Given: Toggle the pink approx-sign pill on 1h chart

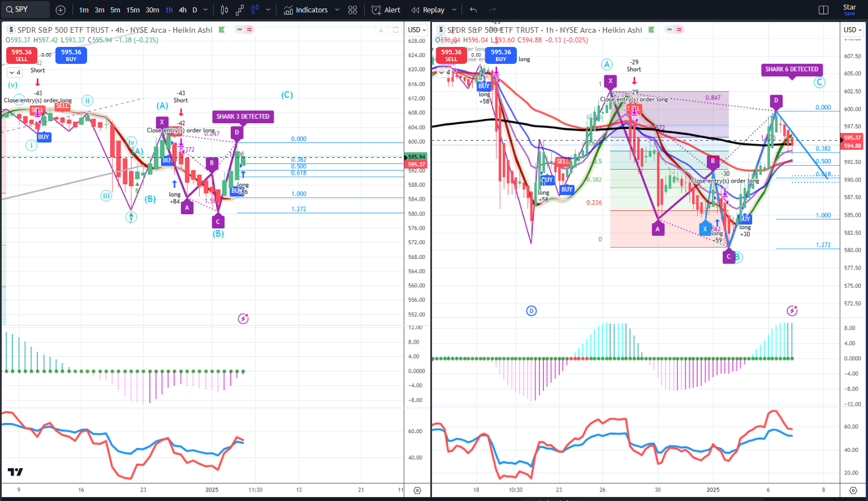Looking at the screenshot, I should [x=679, y=29].
